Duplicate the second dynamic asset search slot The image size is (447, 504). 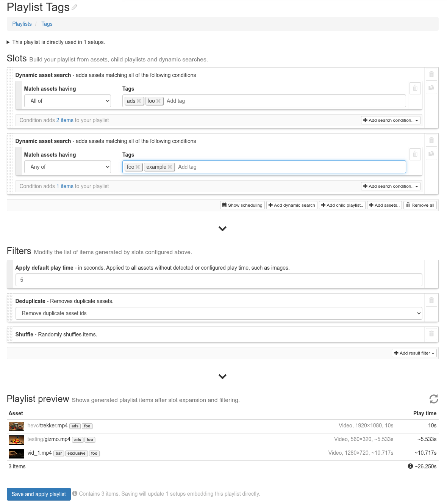431,154
